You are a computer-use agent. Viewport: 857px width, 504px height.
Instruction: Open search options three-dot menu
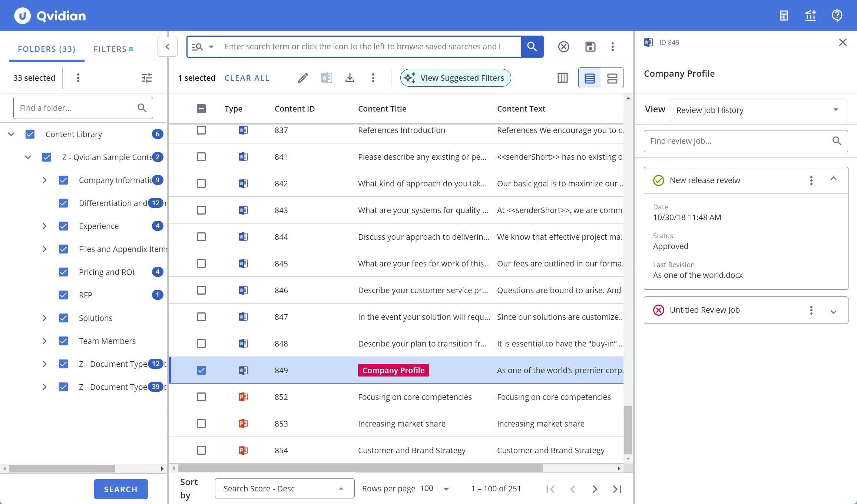613,47
